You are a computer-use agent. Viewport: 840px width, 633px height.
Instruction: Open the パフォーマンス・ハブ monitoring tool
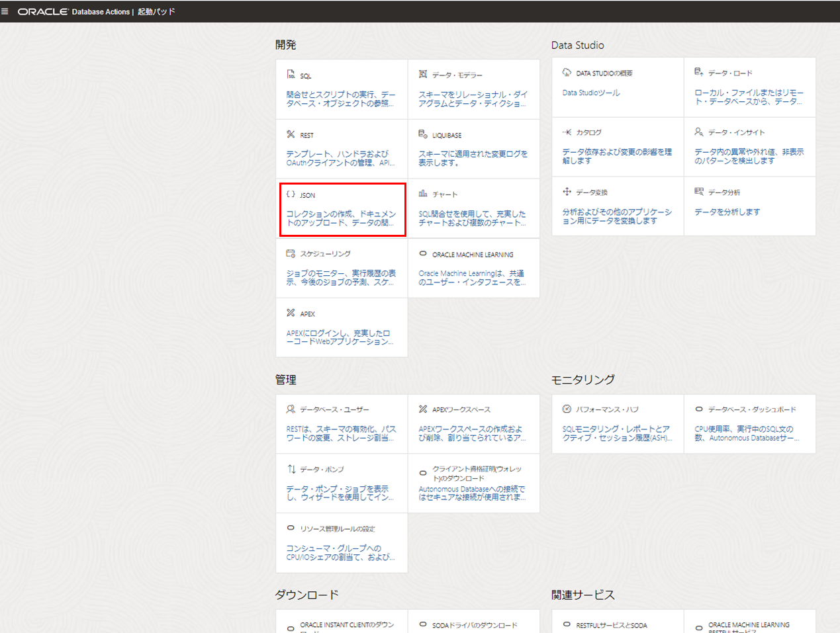tap(617, 423)
